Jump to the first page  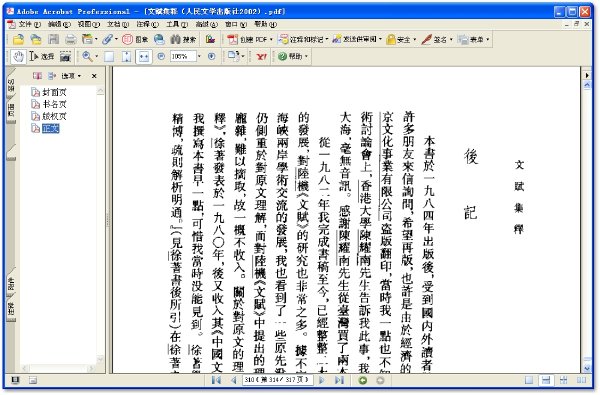coord(216,380)
